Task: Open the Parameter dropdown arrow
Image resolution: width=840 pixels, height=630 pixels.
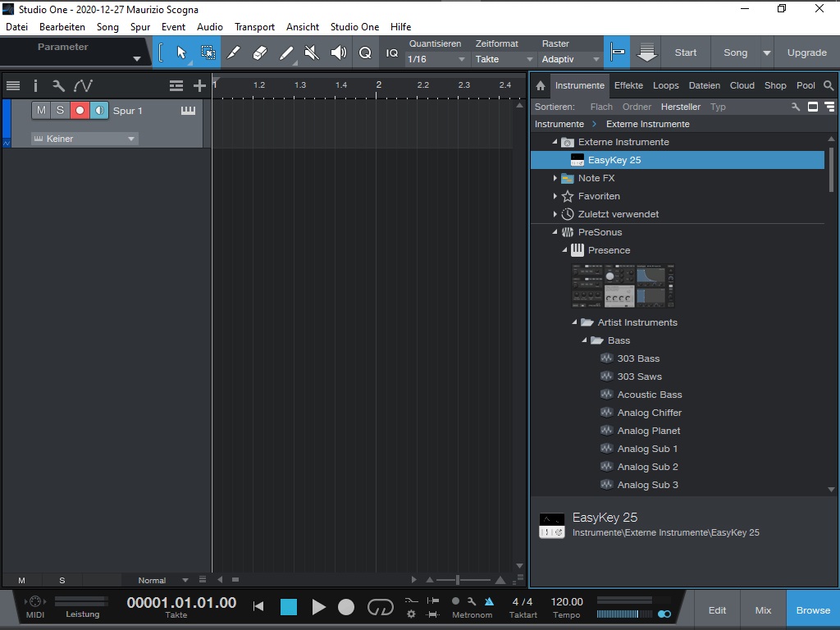Action: tap(137, 59)
